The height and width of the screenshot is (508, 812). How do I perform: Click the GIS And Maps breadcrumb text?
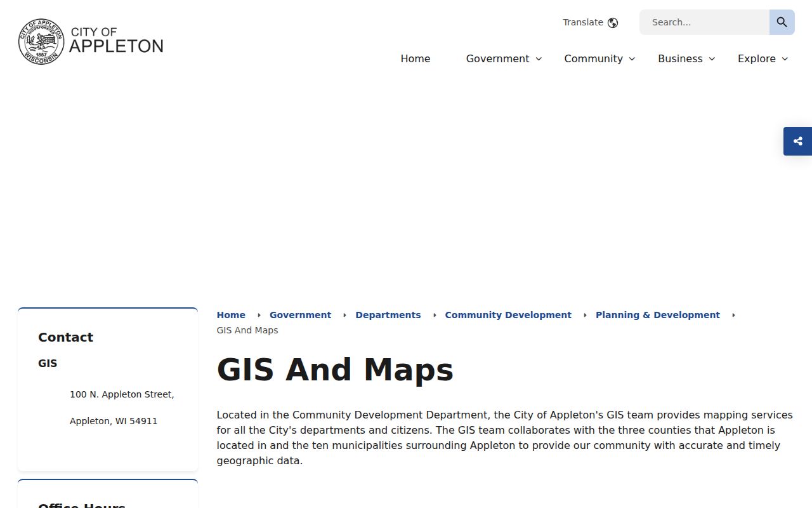[247, 330]
